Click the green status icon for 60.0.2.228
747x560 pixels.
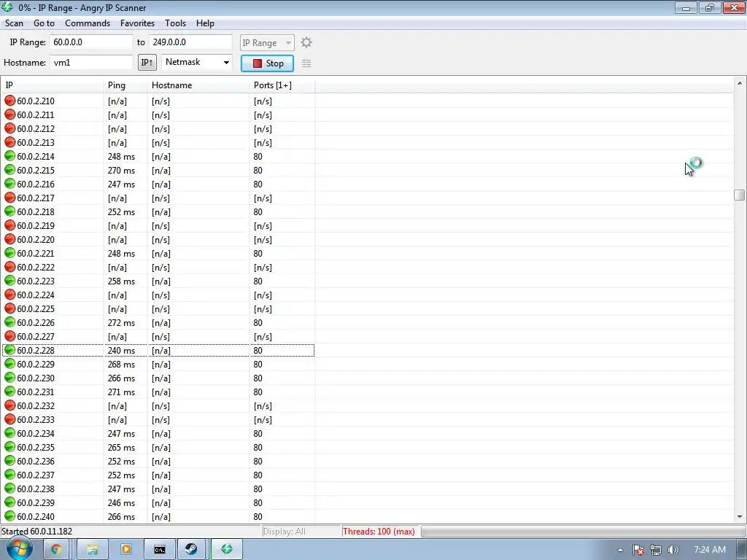[9, 349]
